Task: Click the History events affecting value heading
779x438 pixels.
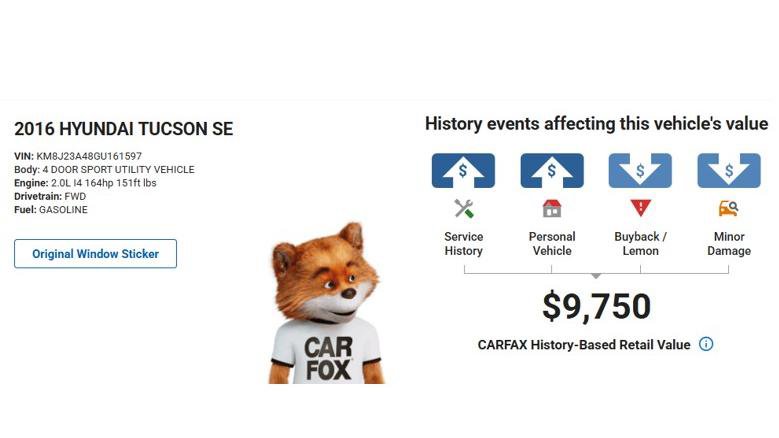Action: coord(596,124)
